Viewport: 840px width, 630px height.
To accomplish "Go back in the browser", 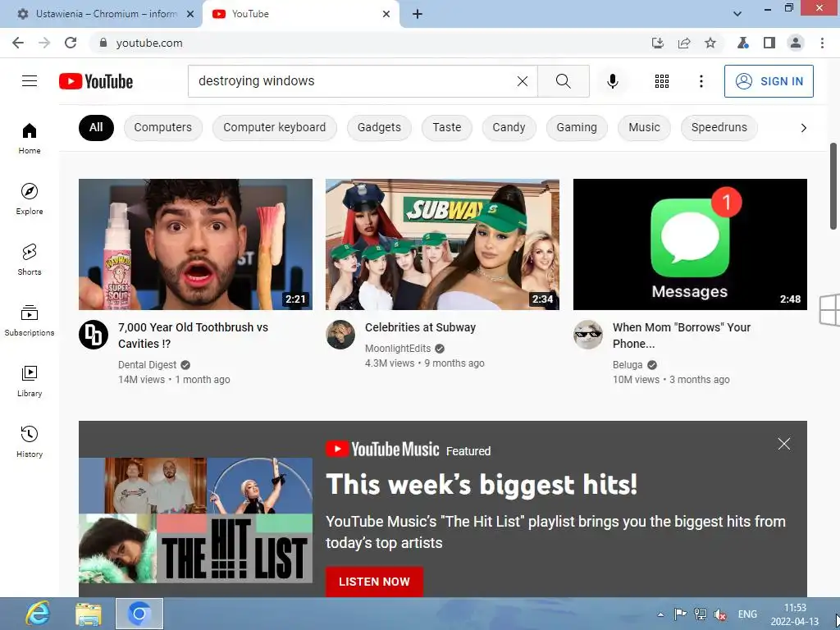I will tap(18, 43).
